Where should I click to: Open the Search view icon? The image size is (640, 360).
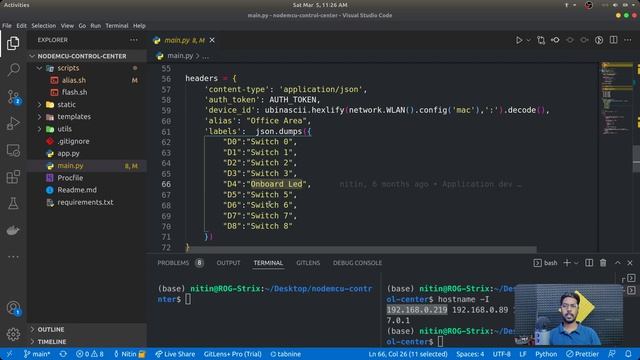[x=13, y=70]
